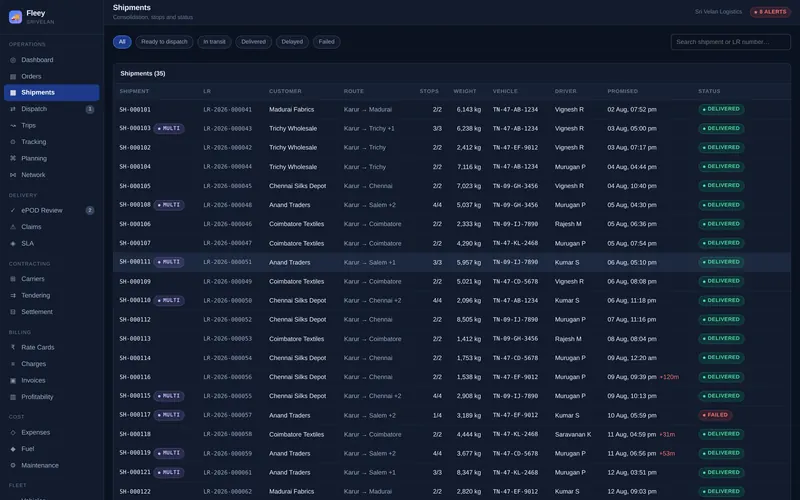
Task: Click the Tendering sidebar icon
Action: coord(13,295)
